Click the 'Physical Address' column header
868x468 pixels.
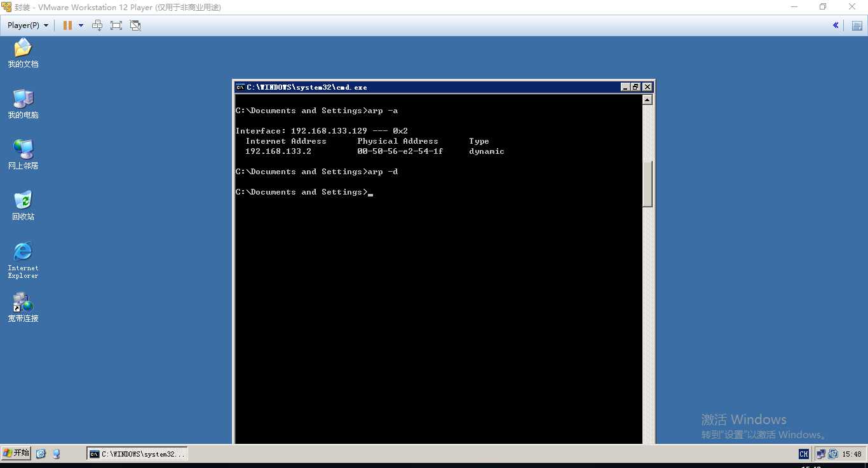398,141
